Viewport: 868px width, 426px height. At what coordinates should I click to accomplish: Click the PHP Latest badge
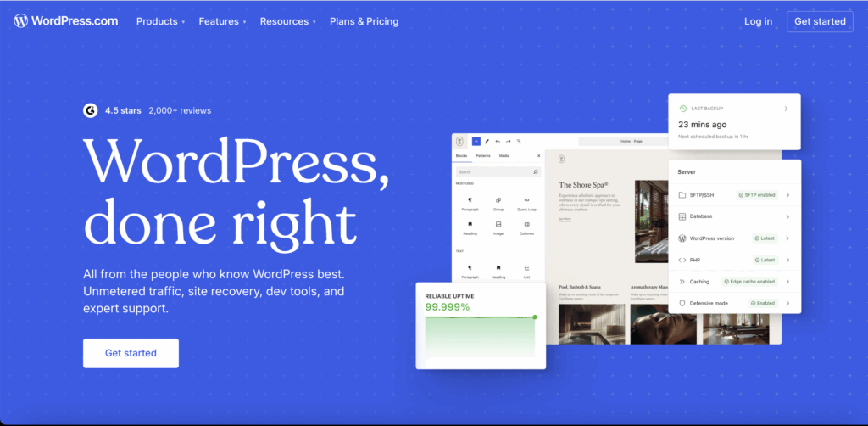[x=765, y=260]
